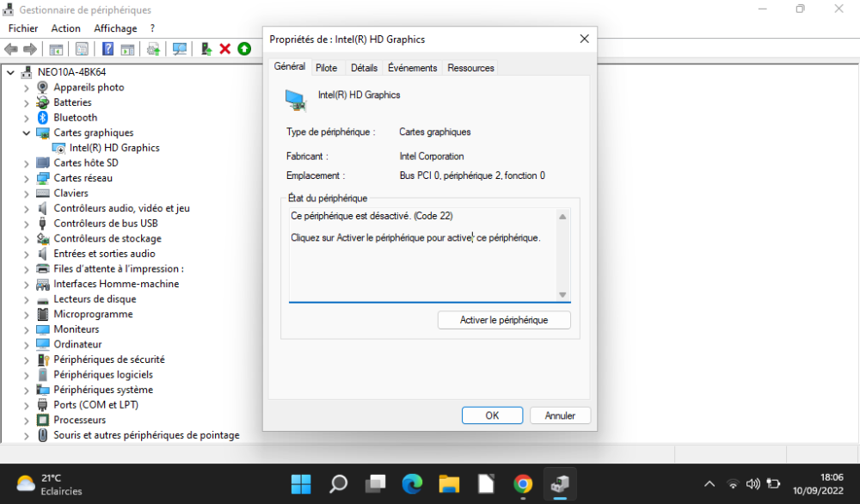The height and width of the screenshot is (504, 860).
Task: Click the camera icon beside Appareils photo
Action: [43, 87]
